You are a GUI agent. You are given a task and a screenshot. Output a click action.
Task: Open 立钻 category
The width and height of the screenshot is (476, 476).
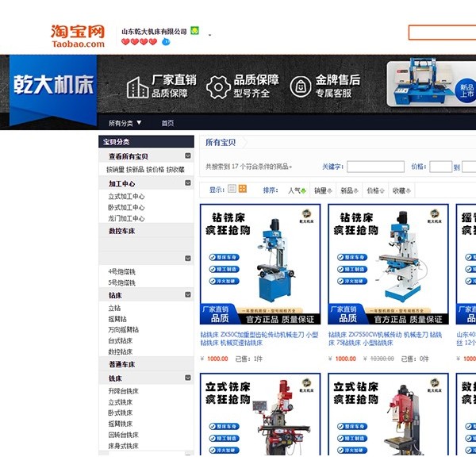coord(114,308)
